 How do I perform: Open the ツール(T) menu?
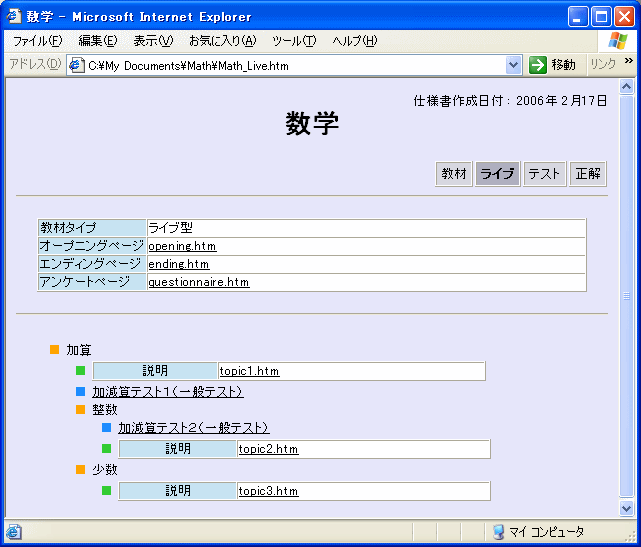point(294,41)
